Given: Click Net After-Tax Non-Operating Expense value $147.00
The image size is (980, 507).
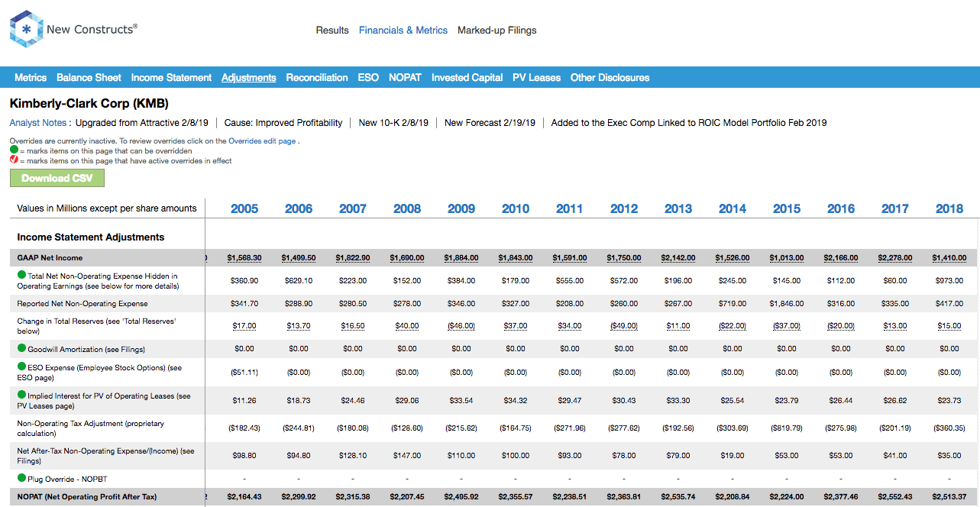Looking at the screenshot, I should [407, 456].
